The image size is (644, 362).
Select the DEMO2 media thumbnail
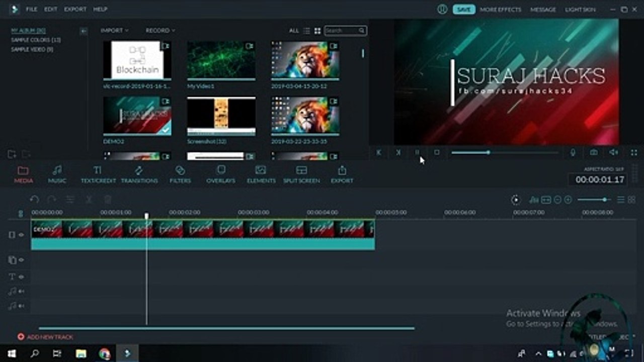[x=137, y=116]
